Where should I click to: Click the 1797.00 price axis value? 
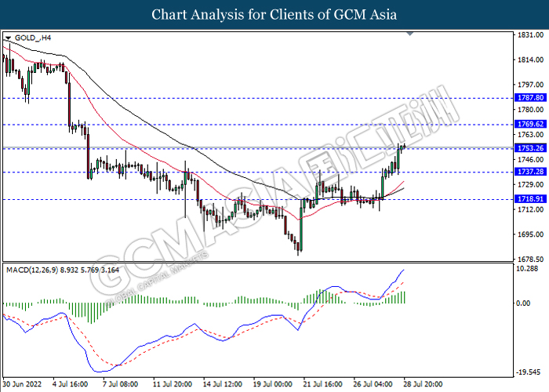click(530, 85)
